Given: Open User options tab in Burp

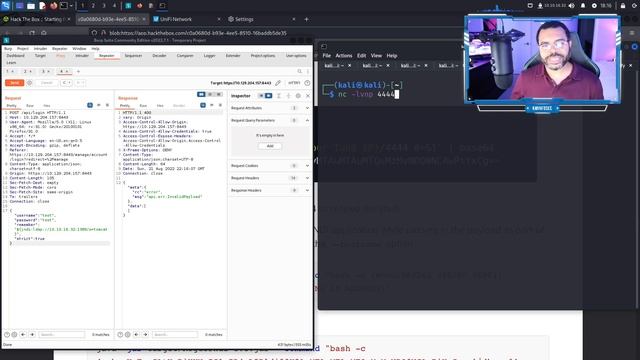Looking at the screenshot, I should [296, 56].
